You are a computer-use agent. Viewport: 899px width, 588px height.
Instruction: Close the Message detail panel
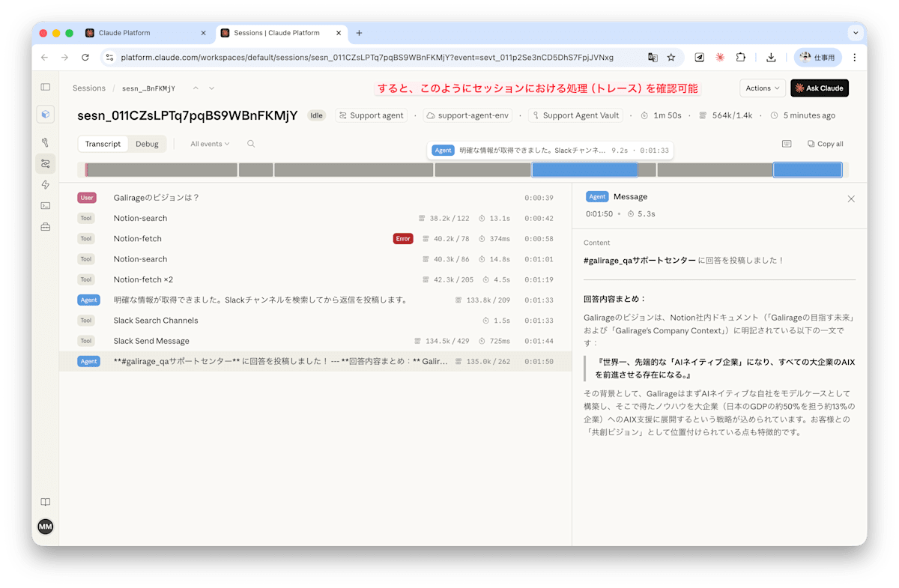(851, 199)
